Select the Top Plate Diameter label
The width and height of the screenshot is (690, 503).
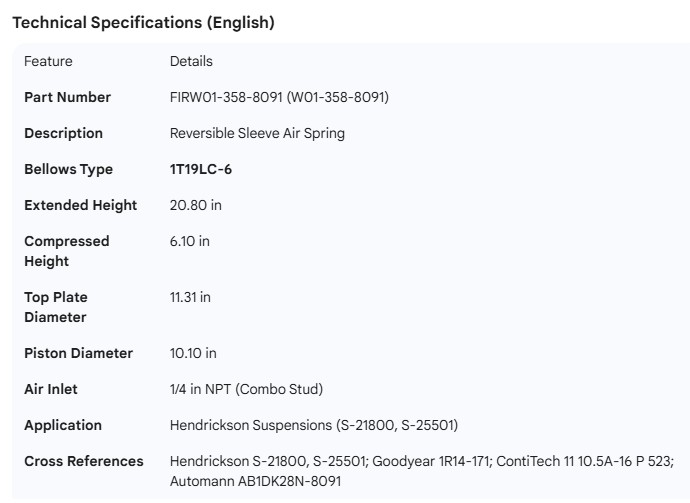coord(56,307)
